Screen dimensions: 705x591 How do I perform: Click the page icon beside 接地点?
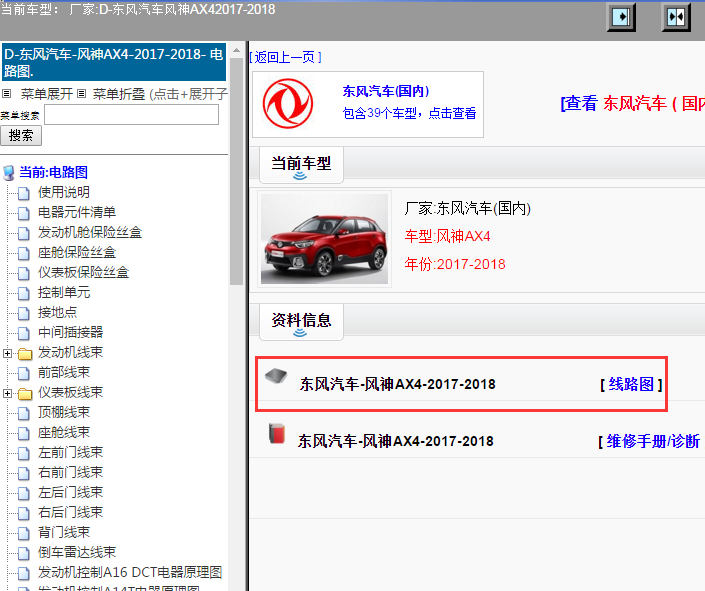[24, 313]
